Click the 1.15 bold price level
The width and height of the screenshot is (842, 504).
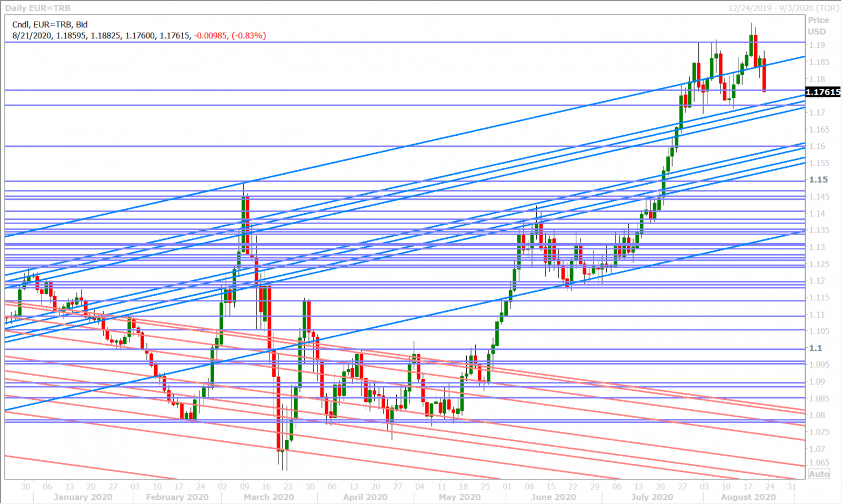[x=818, y=180]
